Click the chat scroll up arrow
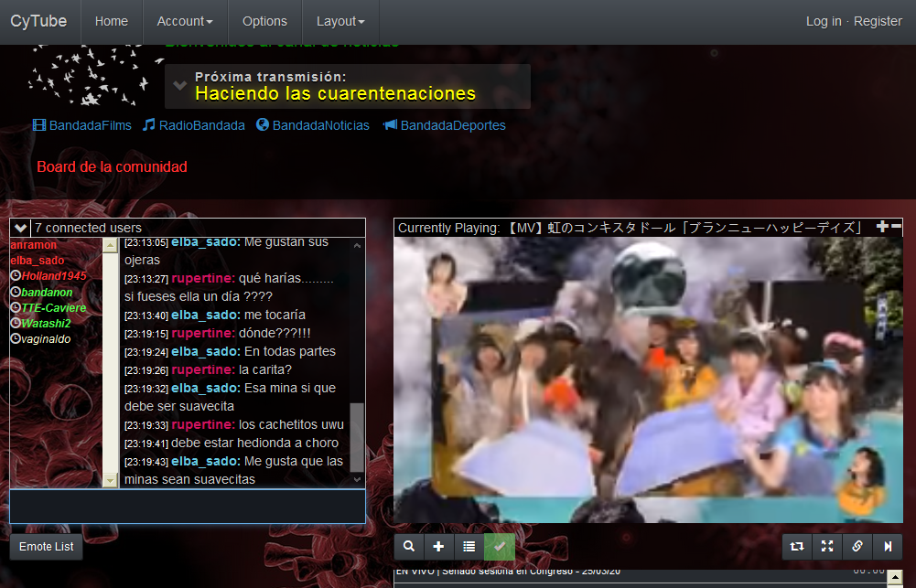The width and height of the screenshot is (916, 588). 357,246
